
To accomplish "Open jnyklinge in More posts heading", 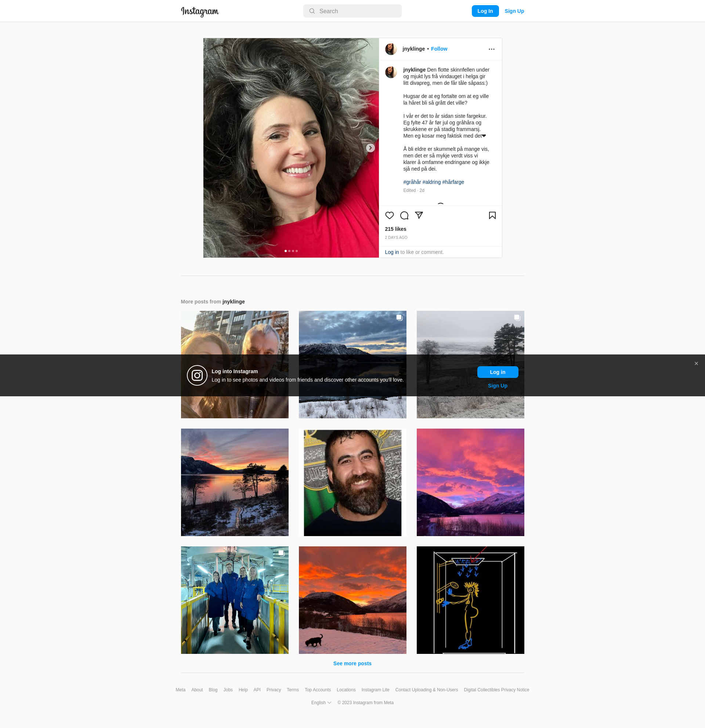I will pyautogui.click(x=234, y=302).
